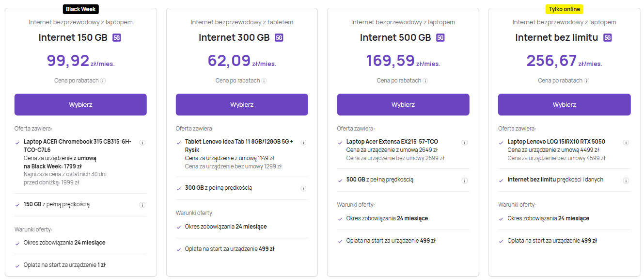This screenshot has width=644, height=280.
Task: Click the 5G badge beside Internet 300 GB
Action: (x=279, y=38)
